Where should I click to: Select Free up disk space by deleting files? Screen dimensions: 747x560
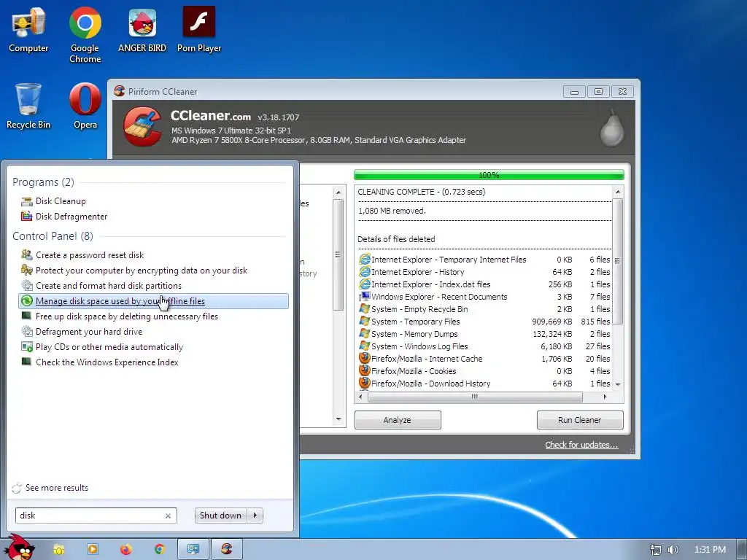point(127,316)
